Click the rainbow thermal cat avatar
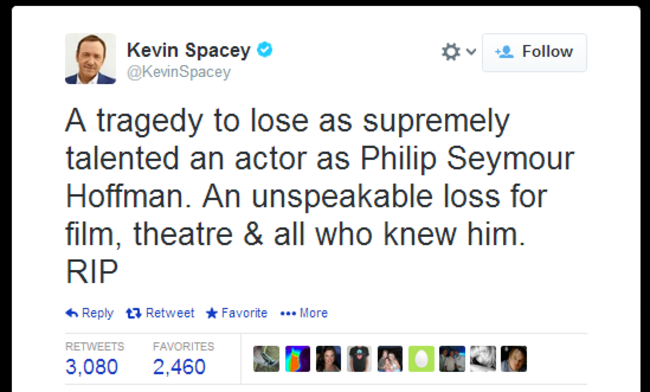This screenshot has height=392, width=650. click(x=298, y=359)
